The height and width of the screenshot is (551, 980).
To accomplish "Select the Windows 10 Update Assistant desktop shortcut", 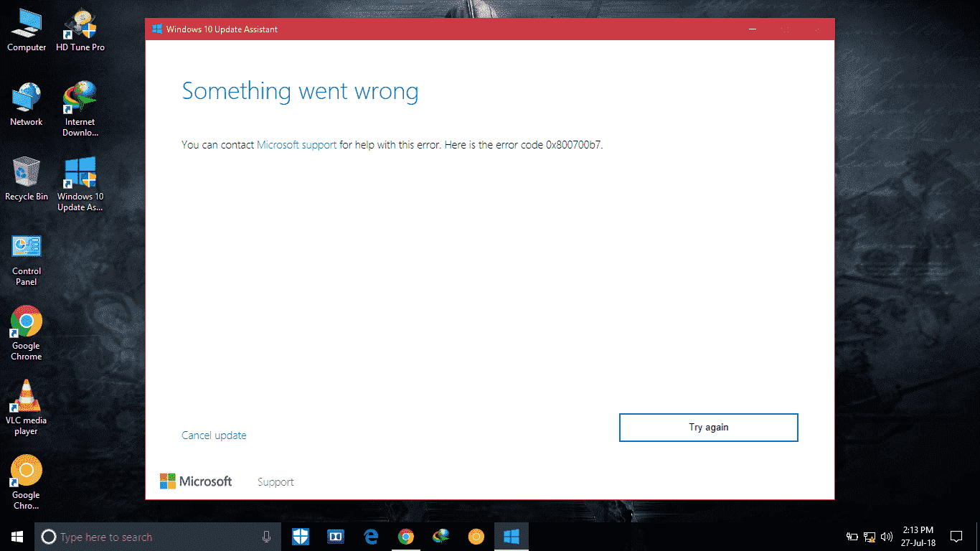I will point(80,184).
